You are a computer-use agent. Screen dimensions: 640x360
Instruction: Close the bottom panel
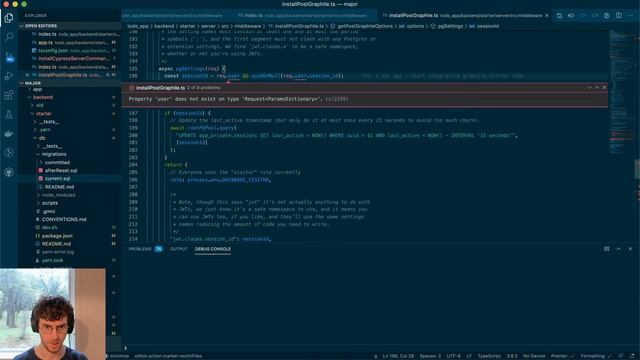[630, 249]
